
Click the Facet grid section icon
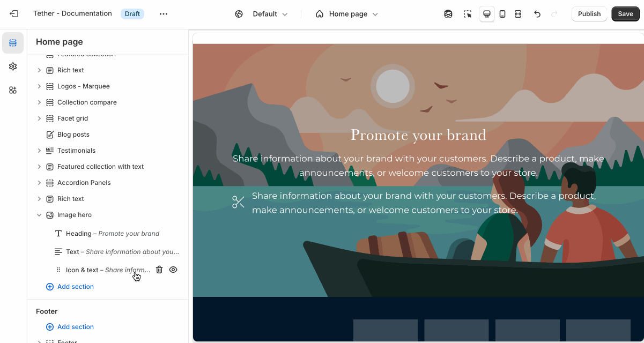click(x=50, y=118)
